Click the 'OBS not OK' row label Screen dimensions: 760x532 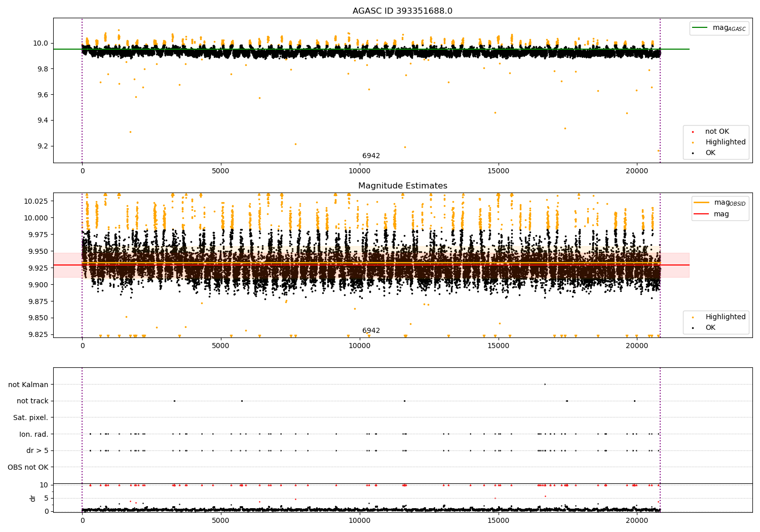coord(28,467)
